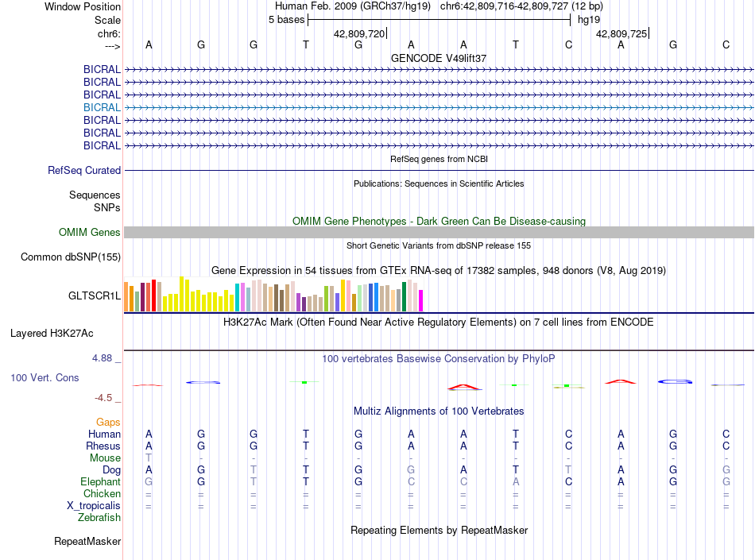This screenshot has width=755, height=560.
Task: Select the Rhesus species row label
Action: [x=103, y=446]
